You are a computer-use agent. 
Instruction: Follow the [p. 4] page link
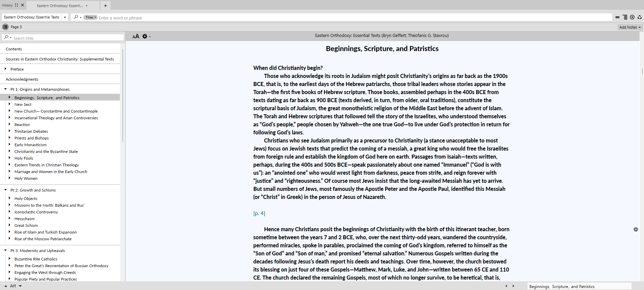coord(259,213)
